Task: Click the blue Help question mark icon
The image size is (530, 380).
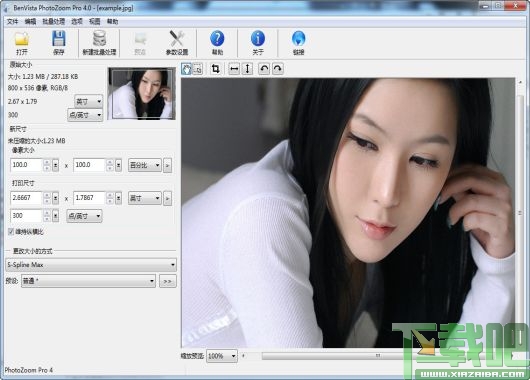Action: (217, 39)
